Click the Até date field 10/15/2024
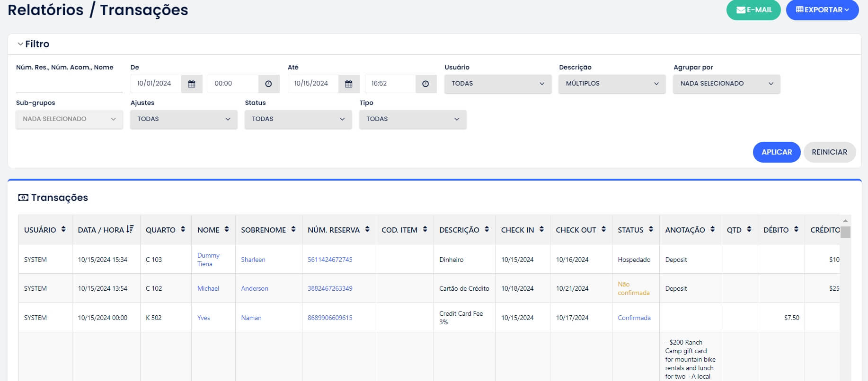868x381 pixels. coord(313,84)
